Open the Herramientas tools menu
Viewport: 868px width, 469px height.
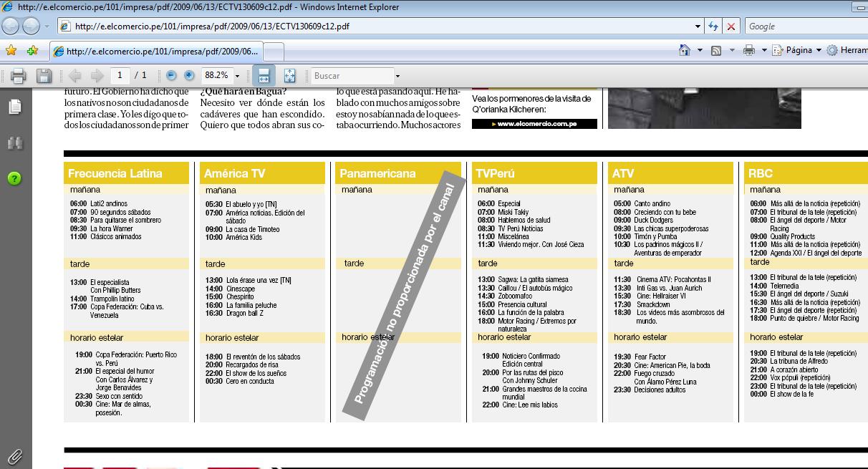pos(847,50)
